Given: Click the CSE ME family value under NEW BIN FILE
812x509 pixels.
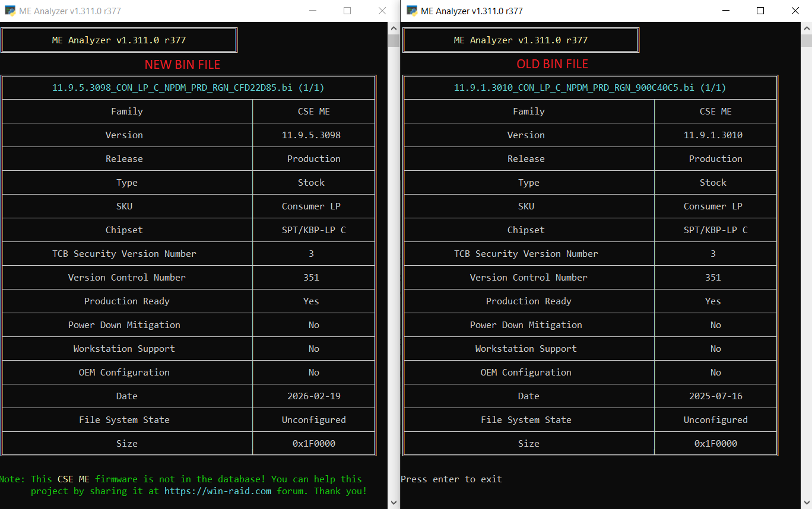Looking at the screenshot, I should coord(313,112).
